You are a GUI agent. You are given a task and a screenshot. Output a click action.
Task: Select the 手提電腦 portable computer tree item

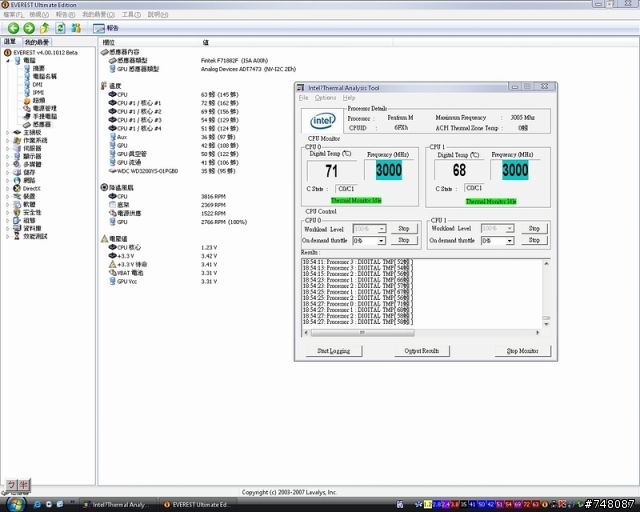click(x=44, y=116)
